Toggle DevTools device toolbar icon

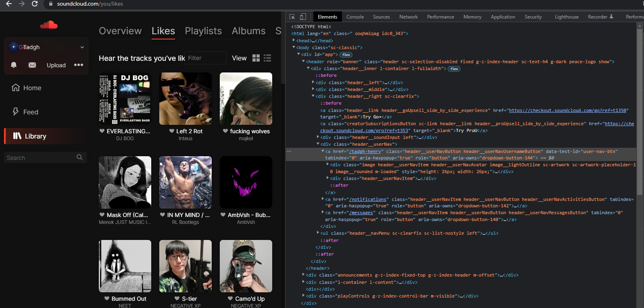tap(303, 17)
